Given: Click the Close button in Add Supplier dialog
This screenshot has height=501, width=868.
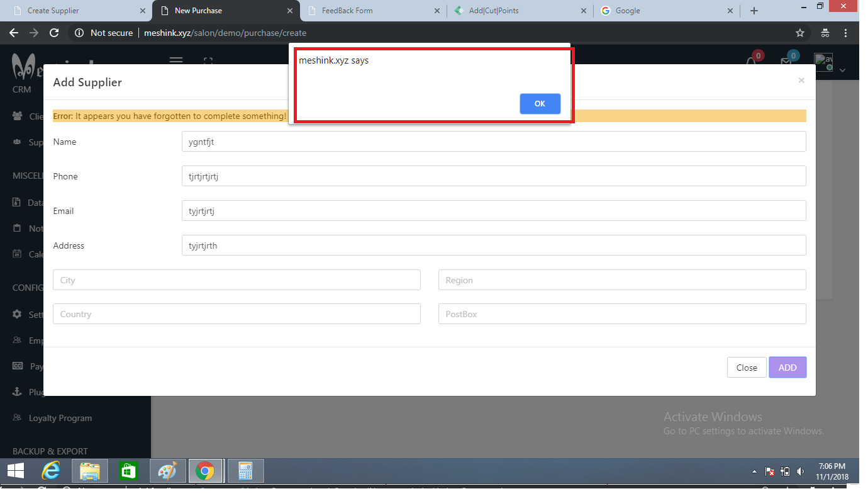Looking at the screenshot, I should [747, 368].
